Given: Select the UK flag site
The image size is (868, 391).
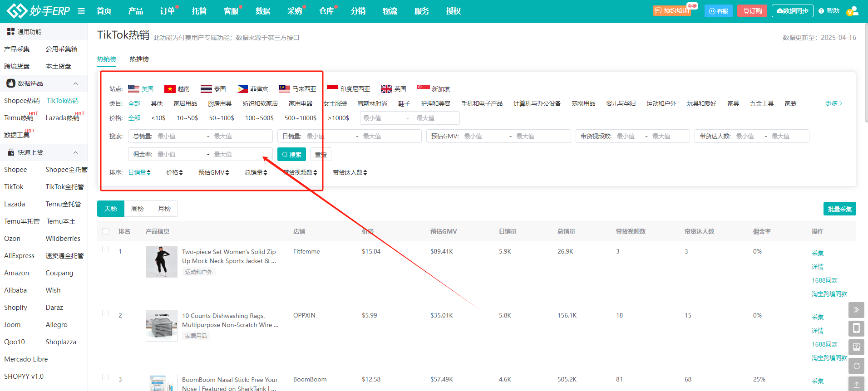Looking at the screenshot, I should click(386, 88).
